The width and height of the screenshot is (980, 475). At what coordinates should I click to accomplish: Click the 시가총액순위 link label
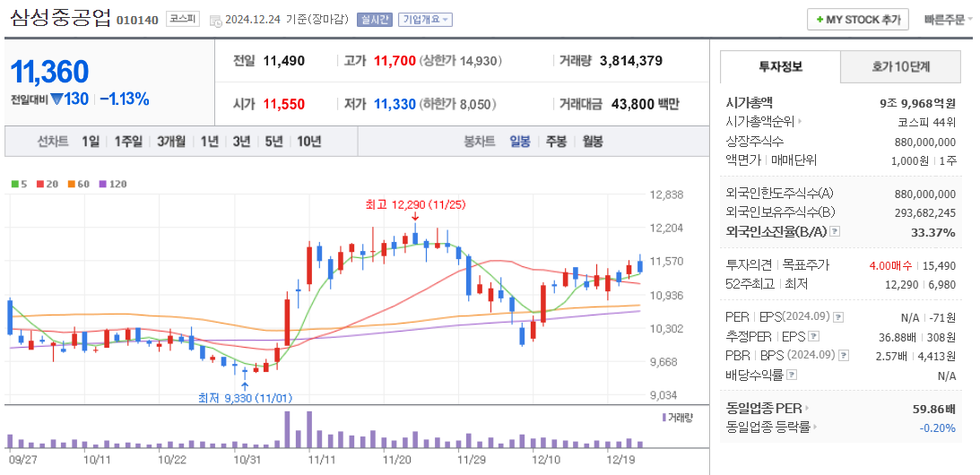(x=760, y=123)
